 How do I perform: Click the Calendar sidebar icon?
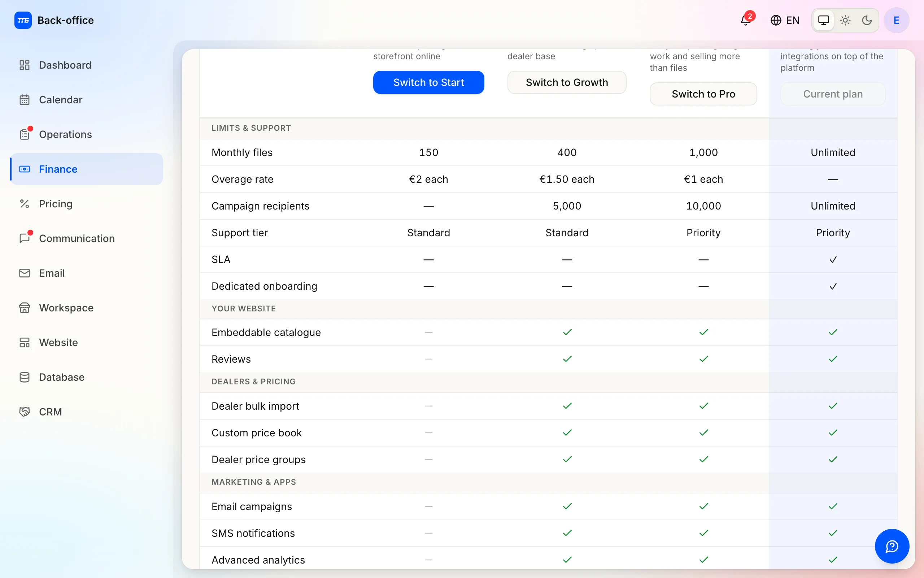pos(25,100)
